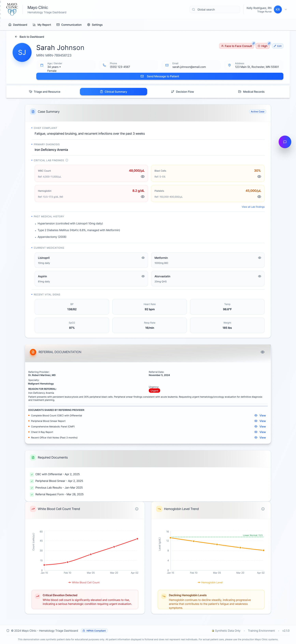Open the High priority badge selector

[x=262, y=46]
